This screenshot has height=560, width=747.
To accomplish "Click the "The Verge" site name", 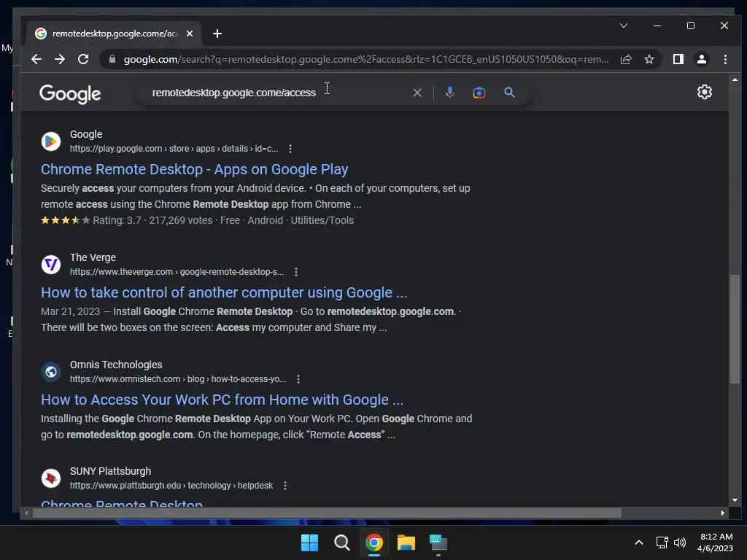I will pos(93,257).
